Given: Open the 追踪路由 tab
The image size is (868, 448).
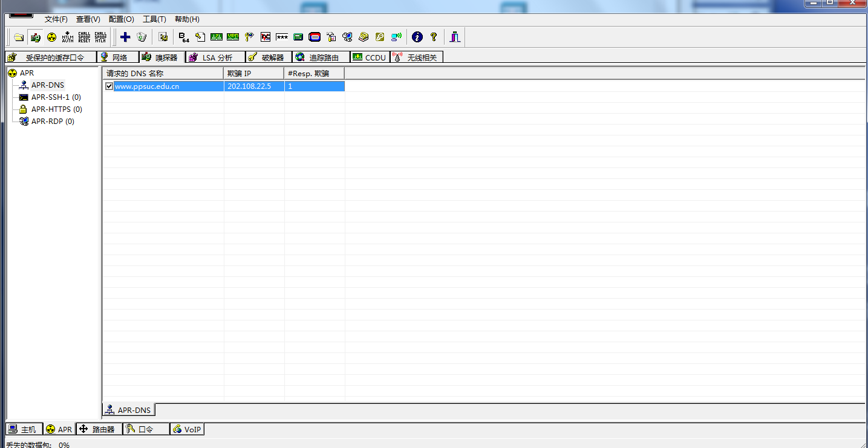Looking at the screenshot, I should pos(321,57).
